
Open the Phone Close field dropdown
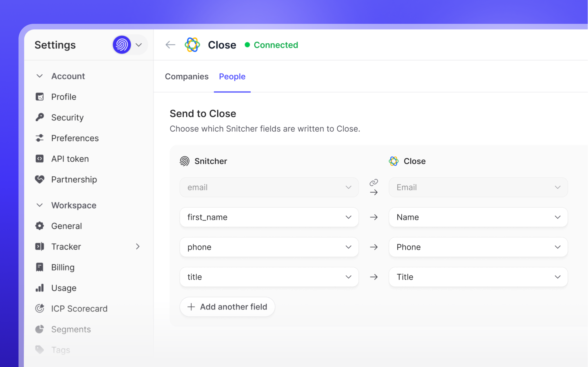click(478, 247)
